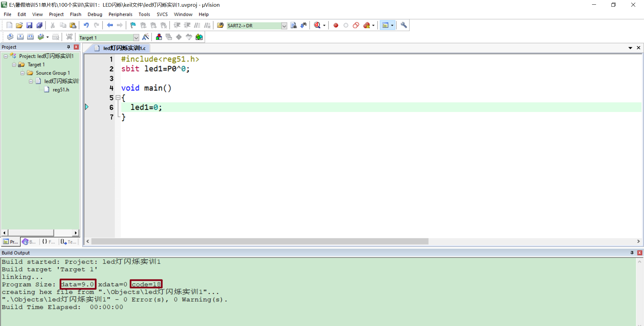
Task: Open the Peripherals menu
Action: pyautogui.click(x=120, y=14)
